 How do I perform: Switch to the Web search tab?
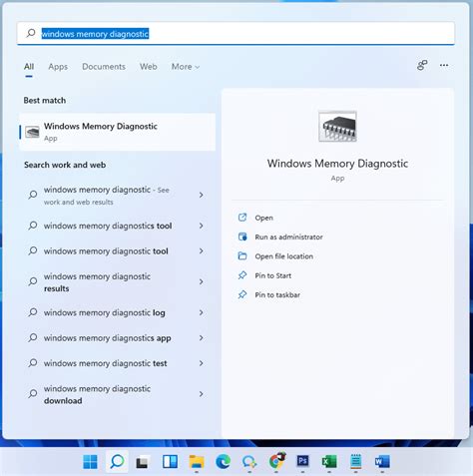coord(149,67)
